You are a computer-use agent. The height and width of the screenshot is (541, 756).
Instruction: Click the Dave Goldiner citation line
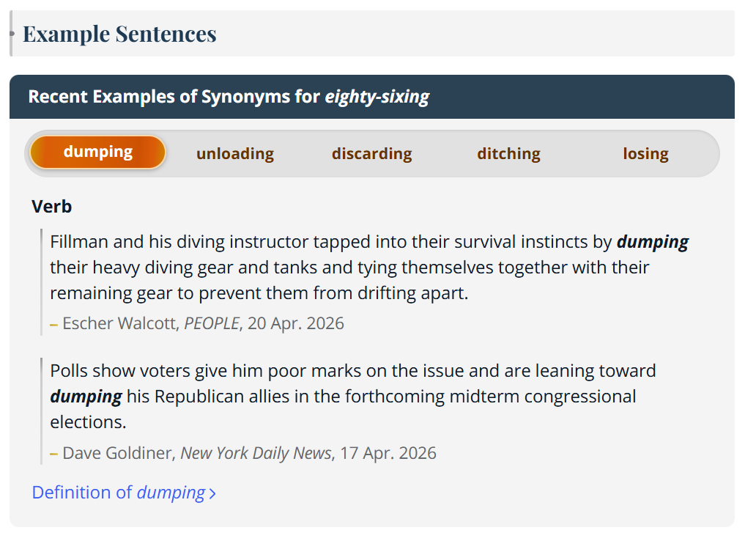[243, 453]
